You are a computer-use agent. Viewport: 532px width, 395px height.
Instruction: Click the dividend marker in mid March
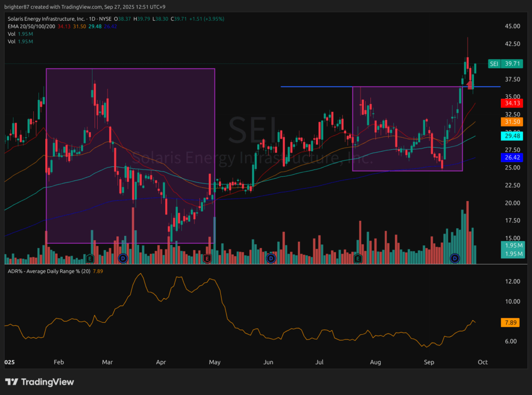(x=123, y=259)
